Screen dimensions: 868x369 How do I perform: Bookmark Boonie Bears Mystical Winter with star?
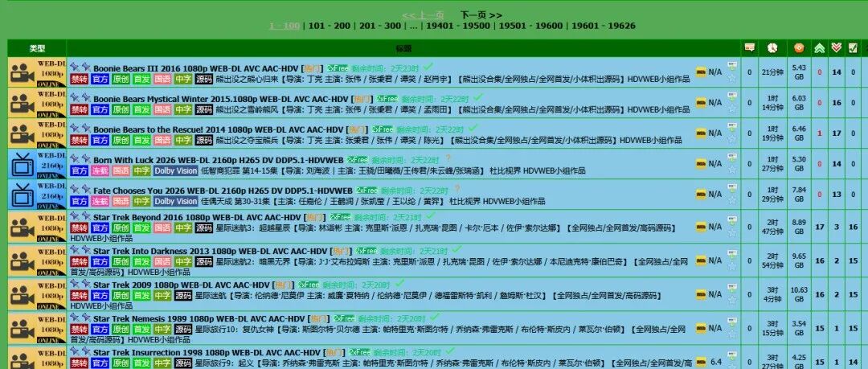(x=732, y=109)
